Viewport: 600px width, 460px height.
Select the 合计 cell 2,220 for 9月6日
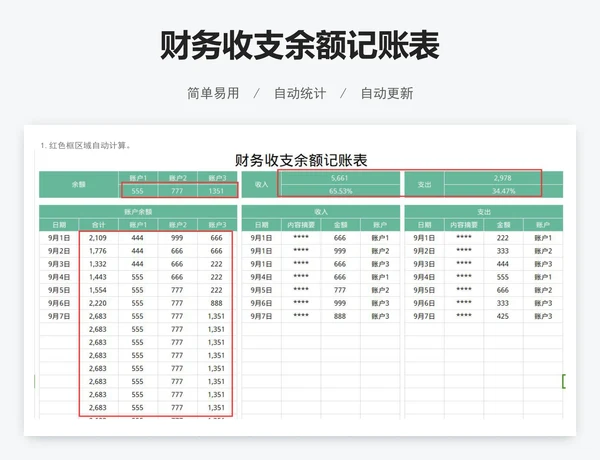pyautogui.click(x=98, y=303)
